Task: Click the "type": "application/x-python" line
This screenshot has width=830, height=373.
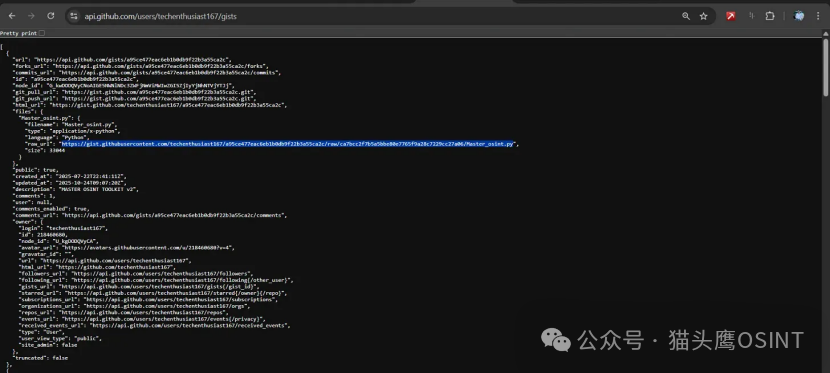Action: tap(73, 131)
